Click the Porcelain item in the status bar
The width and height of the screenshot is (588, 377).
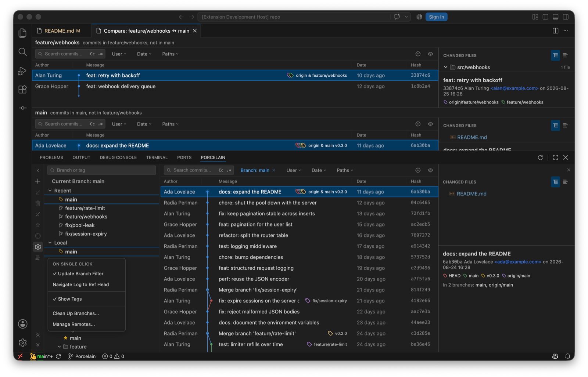[82, 356]
